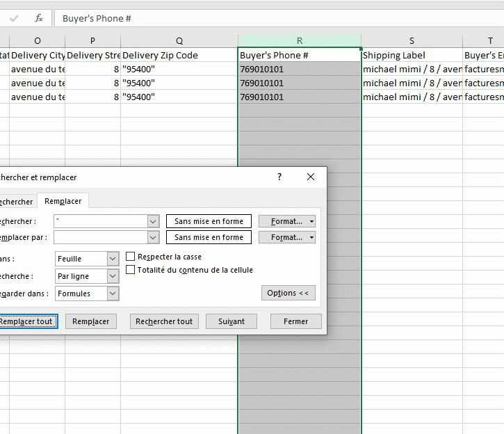Expand the Remplacer par dropdown arrow

click(154, 237)
